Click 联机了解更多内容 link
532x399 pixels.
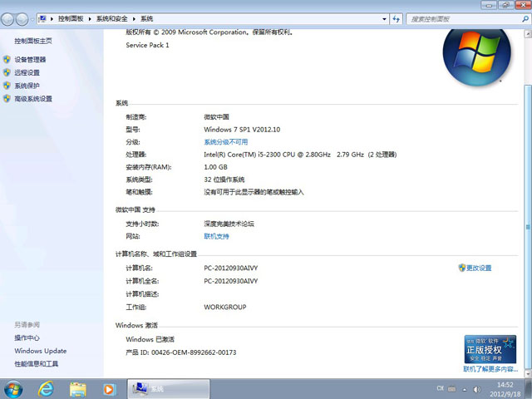click(490, 369)
